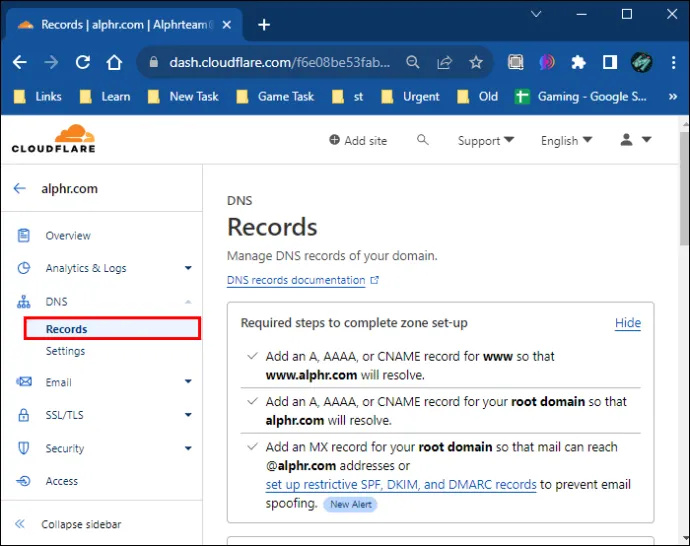This screenshot has width=690, height=546.
Task: Open the Urgent bookmark folder
Action: point(411,96)
